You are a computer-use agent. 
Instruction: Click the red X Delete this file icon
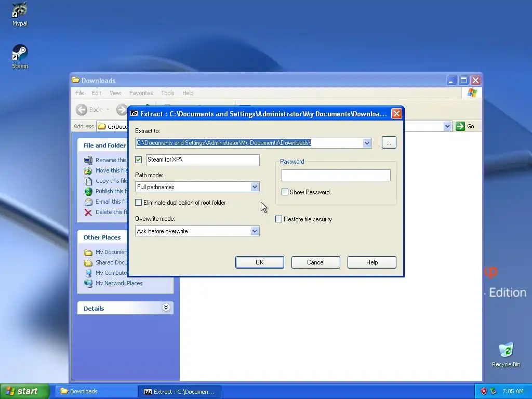point(88,212)
